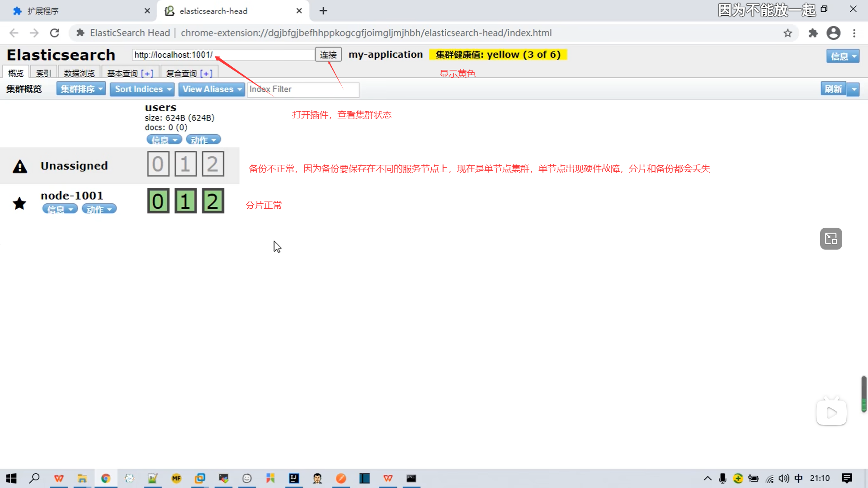
Task: Click the picture-in-picture icon on right
Action: pos(830,239)
